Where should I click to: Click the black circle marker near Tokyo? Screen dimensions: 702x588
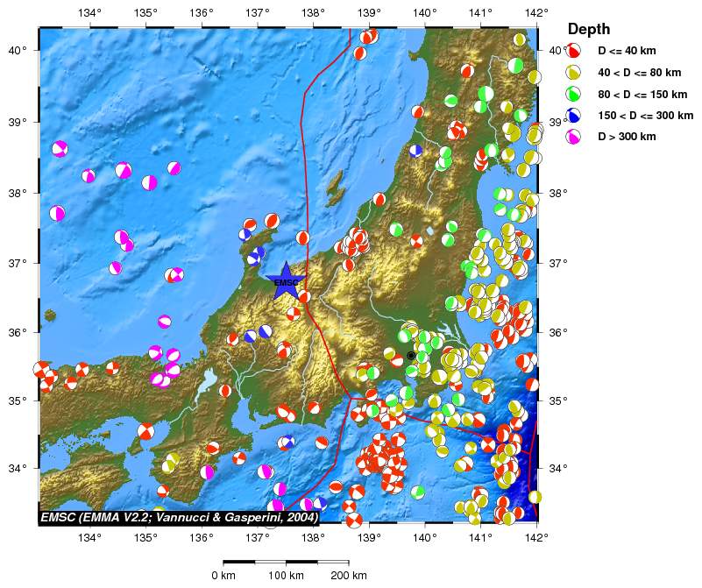(x=411, y=356)
